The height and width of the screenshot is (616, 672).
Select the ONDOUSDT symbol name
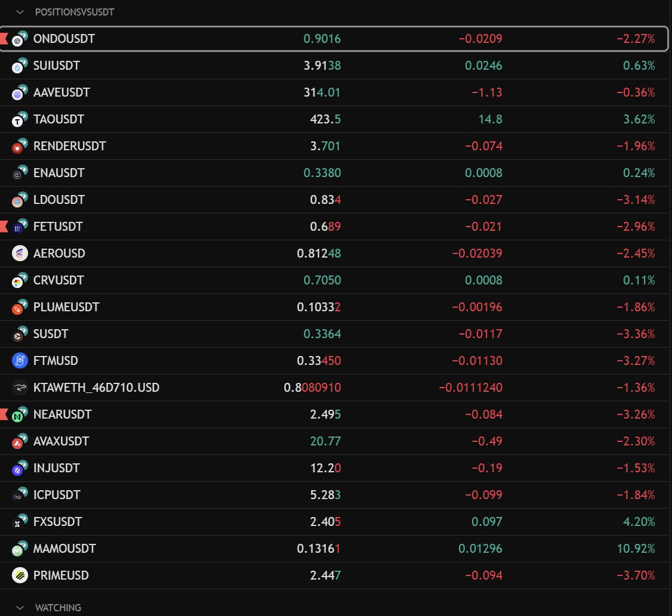64,39
